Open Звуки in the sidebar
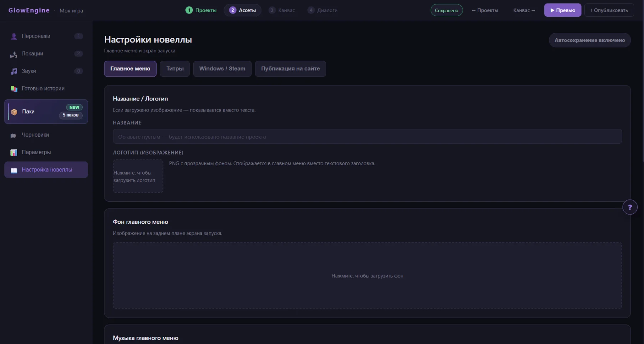 46,71
